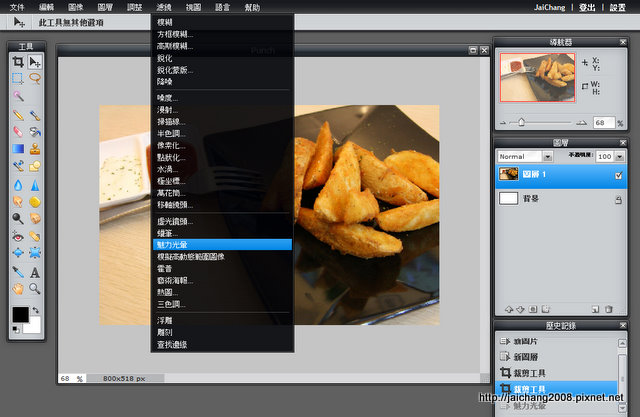The width and height of the screenshot is (640, 417).
Task: Delete layer with trash icon
Action: coord(609,309)
